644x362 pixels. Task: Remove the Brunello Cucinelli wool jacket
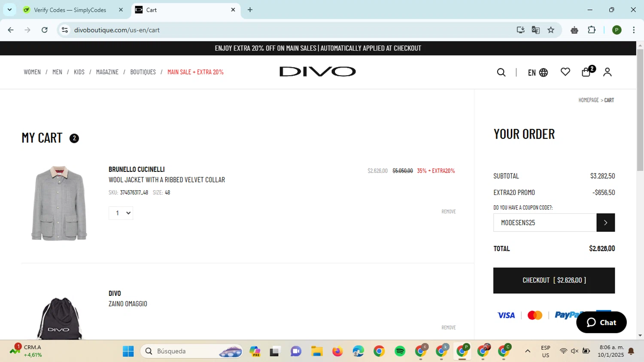pos(449,211)
